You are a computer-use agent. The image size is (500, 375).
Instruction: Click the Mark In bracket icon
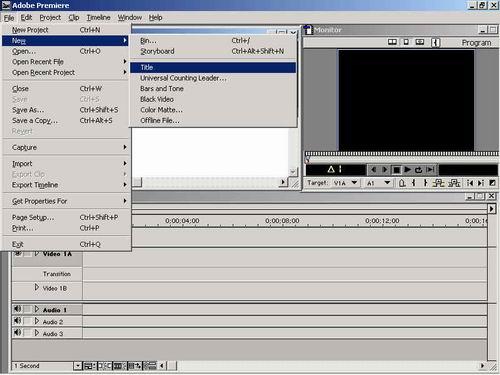click(414, 183)
